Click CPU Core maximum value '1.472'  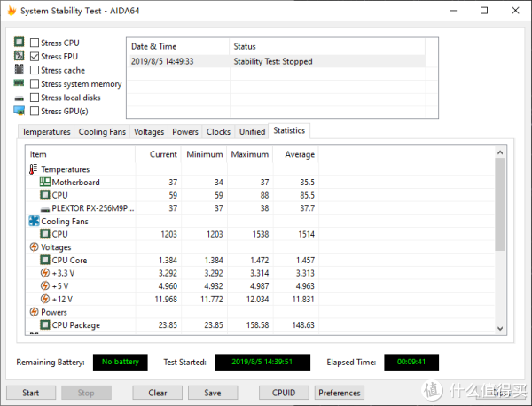coord(260,260)
